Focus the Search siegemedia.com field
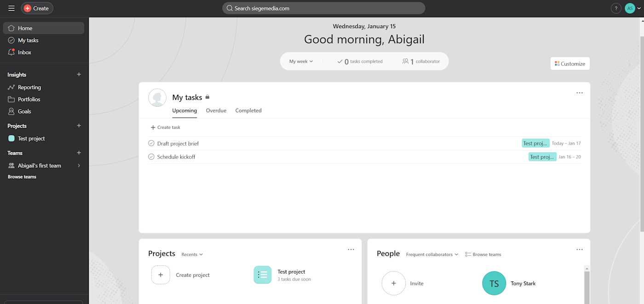Image resolution: width=644 pixels, height=304 pixels. point(323,8)
